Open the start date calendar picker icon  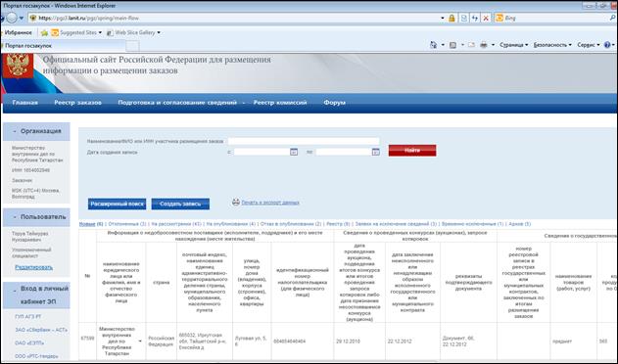(x=294, y=152)
